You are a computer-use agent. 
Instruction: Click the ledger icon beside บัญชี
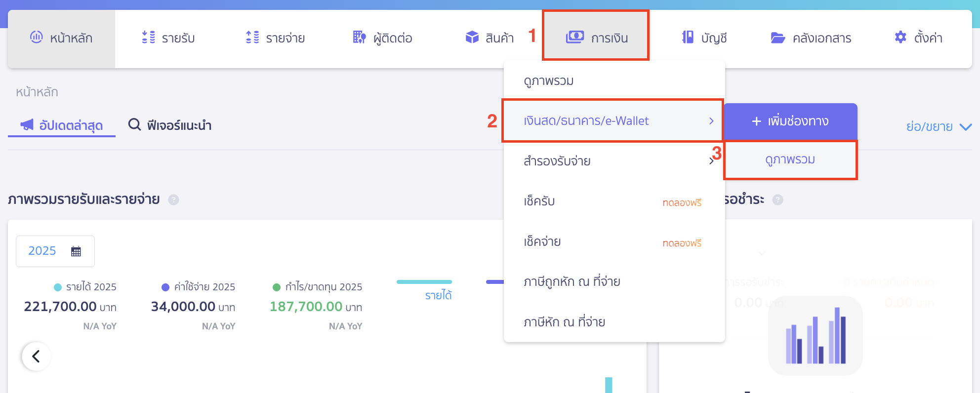688,37
